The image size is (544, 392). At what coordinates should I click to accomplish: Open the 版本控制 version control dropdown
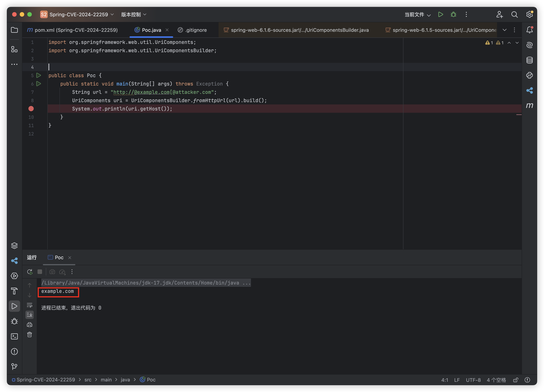point(134,14)
